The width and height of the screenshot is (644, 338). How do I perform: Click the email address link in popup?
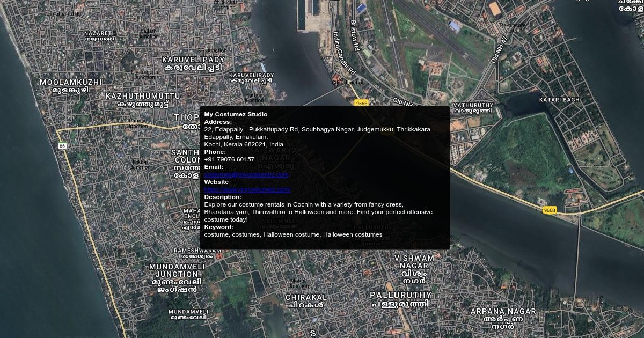(x=246, y=174)
